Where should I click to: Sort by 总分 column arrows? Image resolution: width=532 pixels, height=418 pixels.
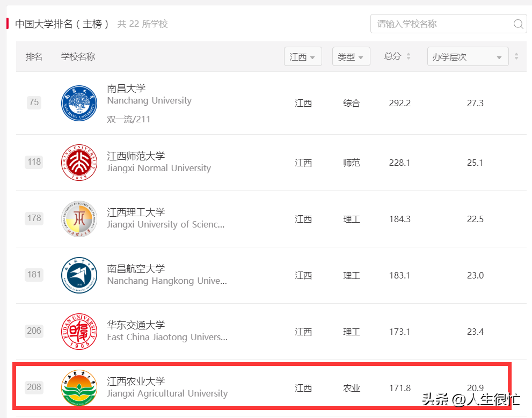pos(408,56)
